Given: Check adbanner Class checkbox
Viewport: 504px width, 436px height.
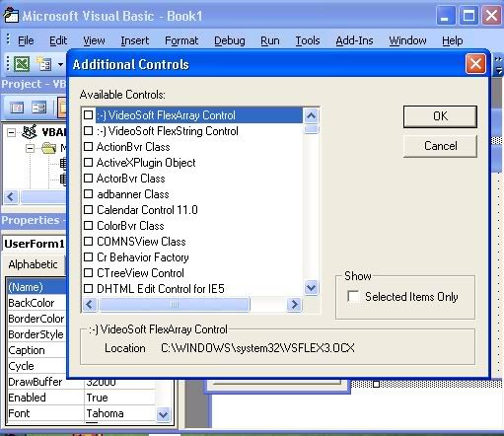Looking at the screenshot, I should click(x=88, y=193).
